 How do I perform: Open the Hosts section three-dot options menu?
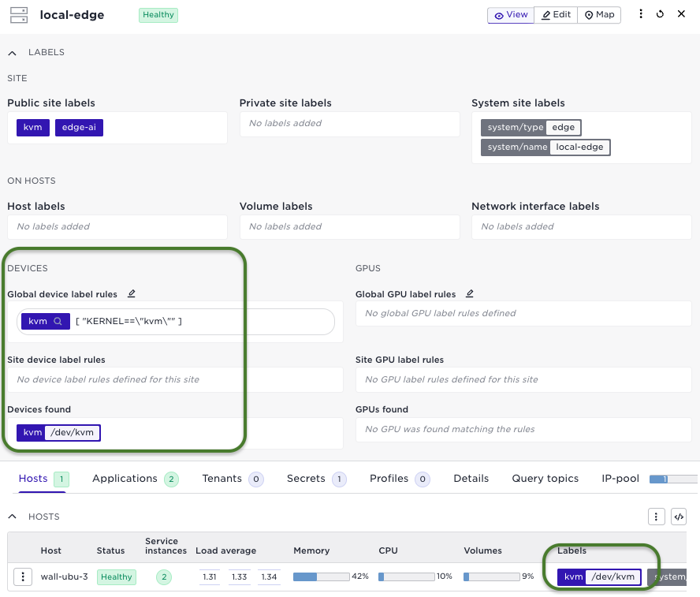656,517
